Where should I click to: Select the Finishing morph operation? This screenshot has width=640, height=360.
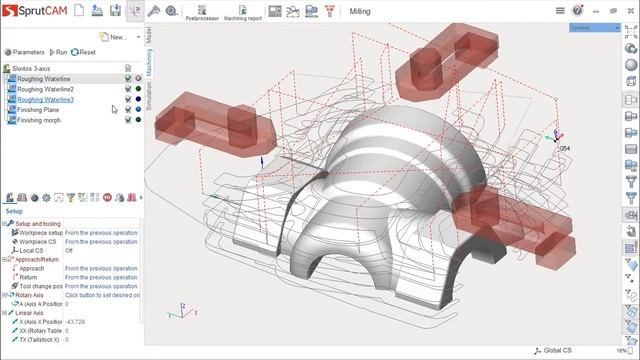(39, 120)
